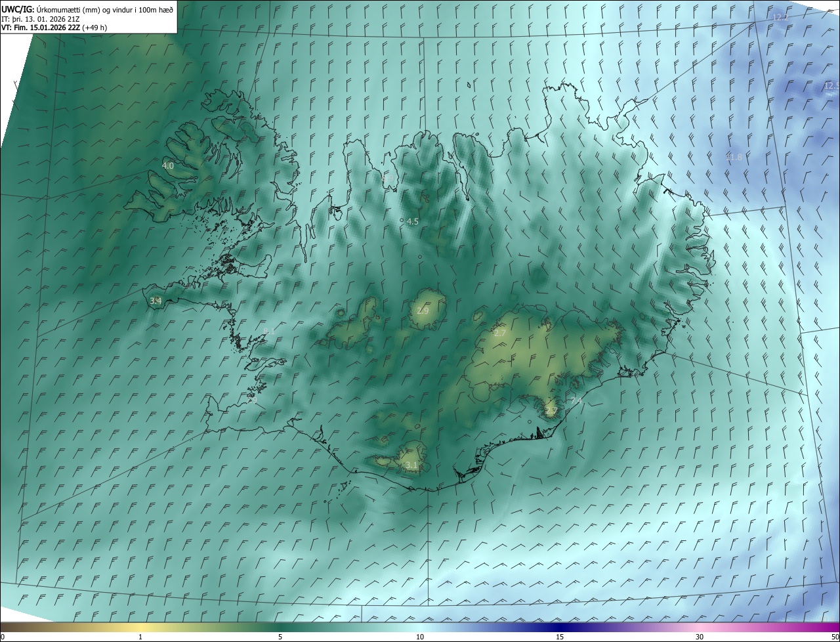Click the 11.8 value label over the northeast ocean

point(734,158)
